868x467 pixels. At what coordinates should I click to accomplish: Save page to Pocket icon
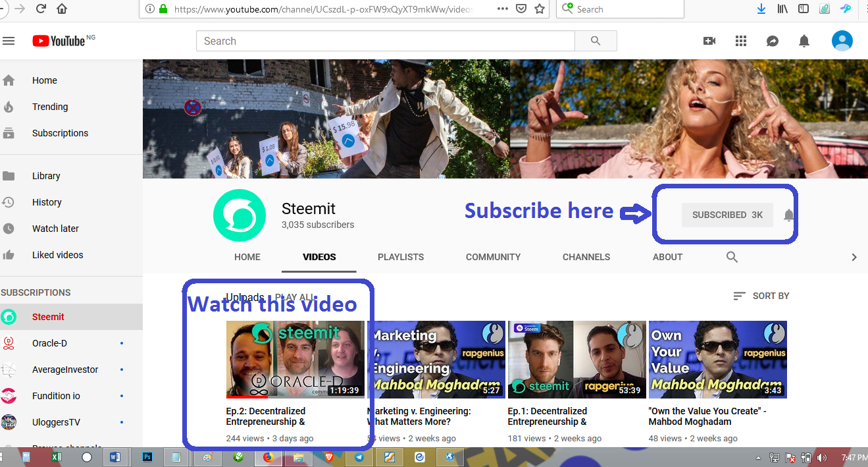(x=521, y=9)
